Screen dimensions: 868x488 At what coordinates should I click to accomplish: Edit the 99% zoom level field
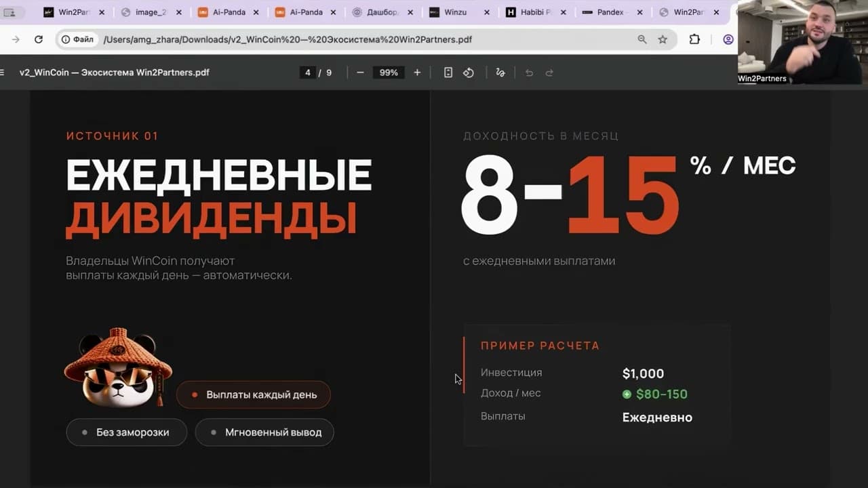[389, 73]
